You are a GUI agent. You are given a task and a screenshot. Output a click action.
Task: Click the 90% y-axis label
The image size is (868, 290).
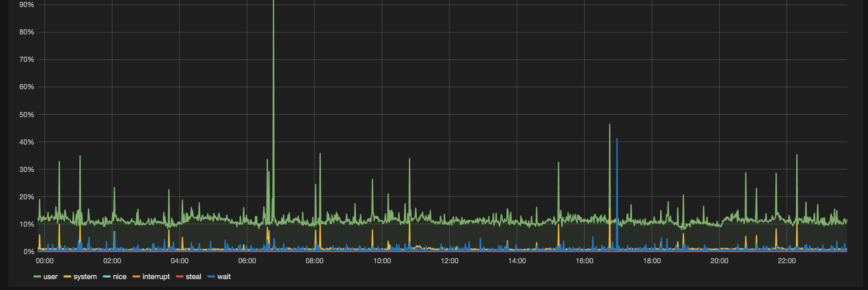click(x=27, y=5)
